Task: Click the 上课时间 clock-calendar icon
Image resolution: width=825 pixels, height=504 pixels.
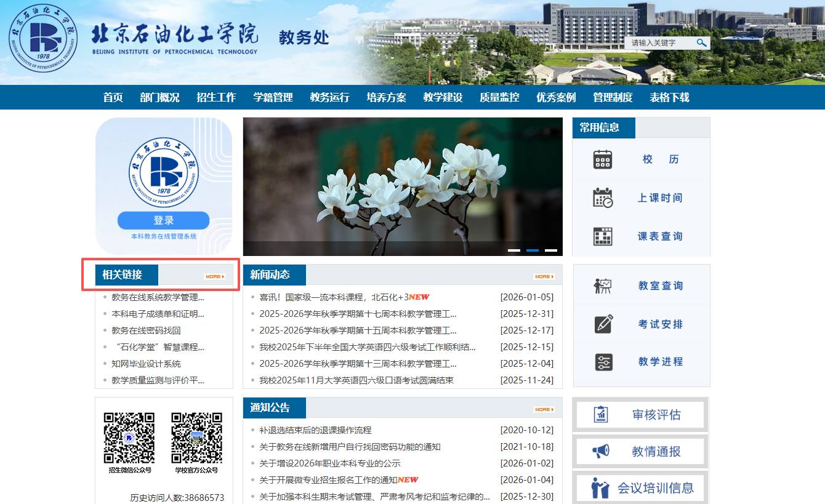Action: point(603,198)
